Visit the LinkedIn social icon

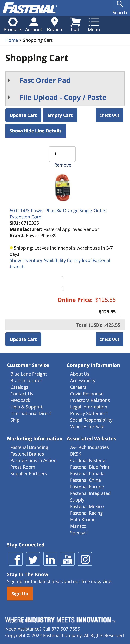(x=50, y=559)
